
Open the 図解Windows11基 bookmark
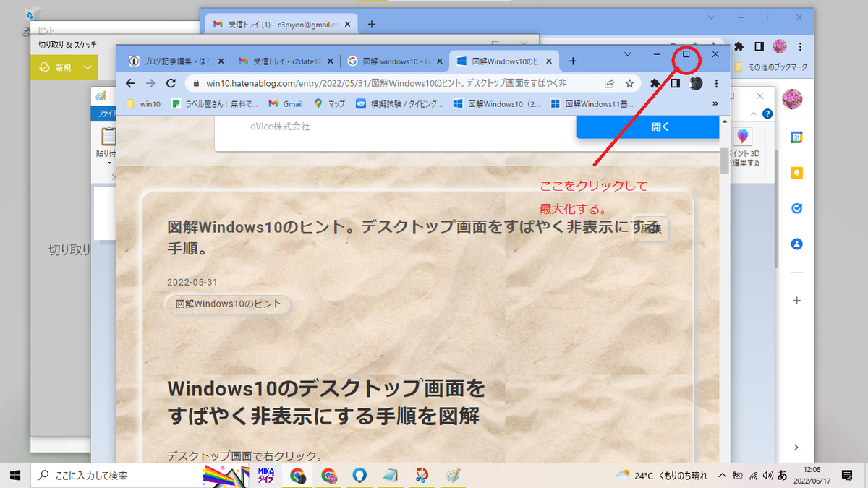pyautogui.click(x=592, y=104)
